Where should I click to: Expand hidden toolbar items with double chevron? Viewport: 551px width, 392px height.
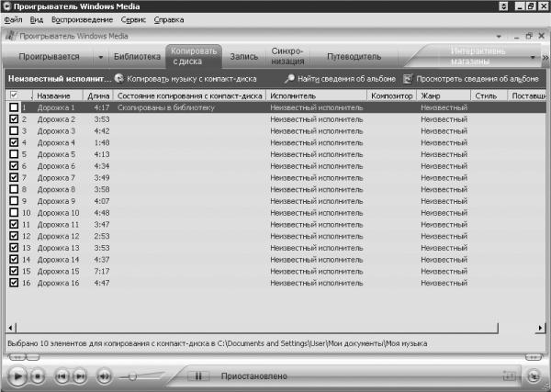tap(545, 57)
